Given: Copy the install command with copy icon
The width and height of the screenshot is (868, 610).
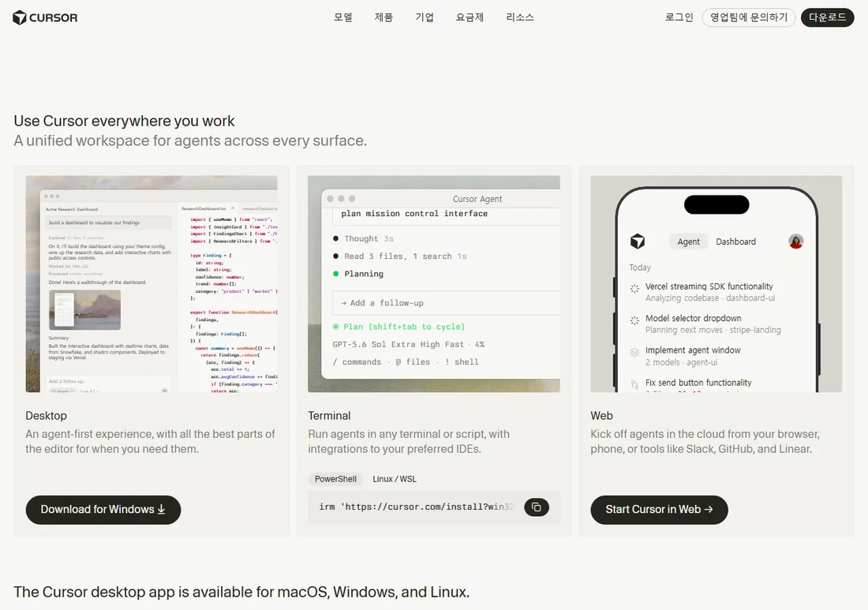Looking at the screenshot, I should click(537, 507).
